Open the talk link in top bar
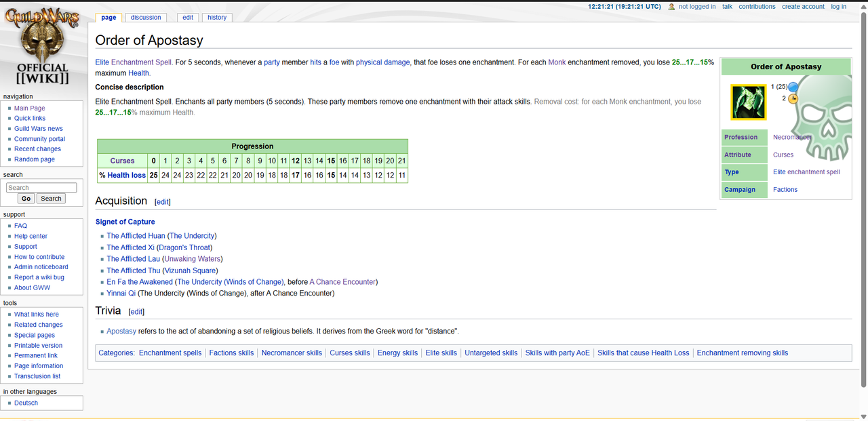 tap(727, 7)
